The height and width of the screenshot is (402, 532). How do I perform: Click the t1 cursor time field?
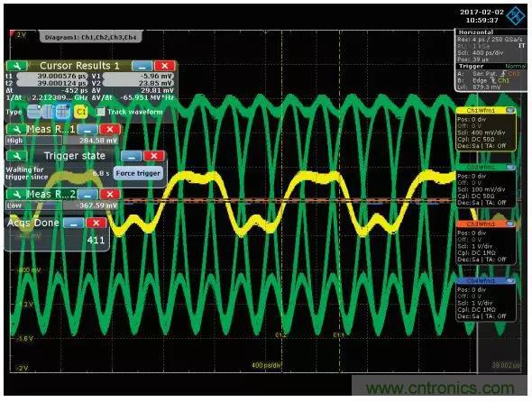tap(52, 76)
